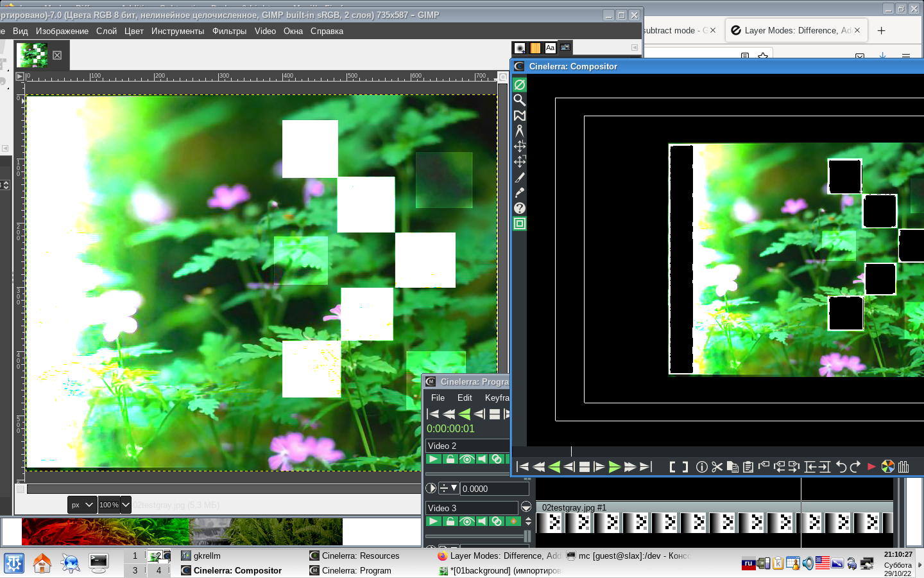Toggle the eye visibility on Video 2 track
The image size is (924, 578).
click(x=466, y=459)
